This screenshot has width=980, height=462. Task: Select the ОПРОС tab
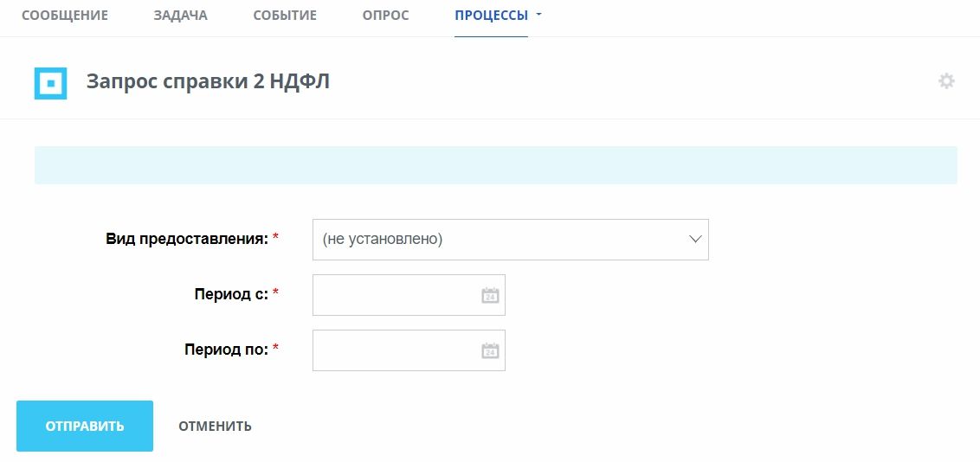point(386,16)
